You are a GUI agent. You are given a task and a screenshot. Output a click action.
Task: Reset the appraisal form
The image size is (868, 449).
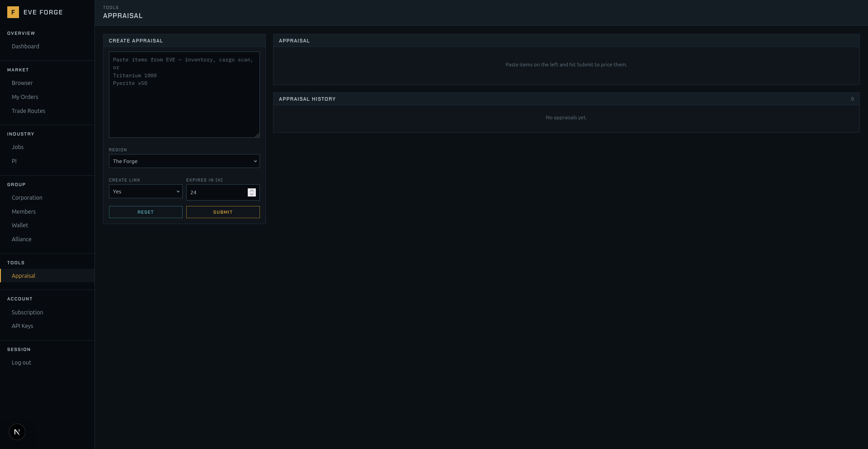click(146, 212)
